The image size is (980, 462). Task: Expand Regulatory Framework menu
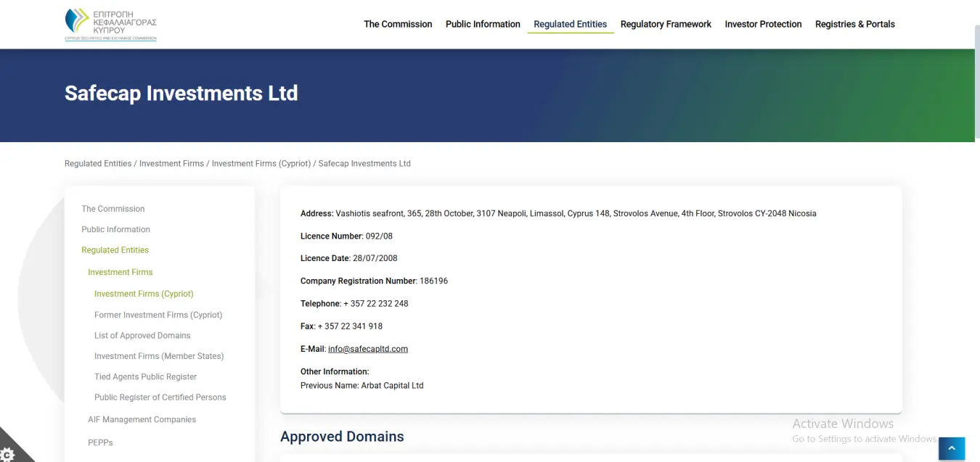pos(666,24)
